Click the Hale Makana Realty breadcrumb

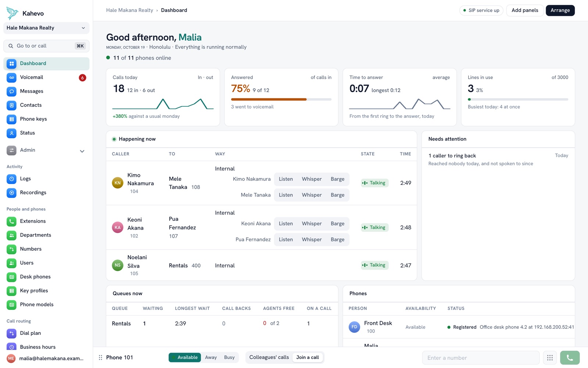point(130,10)
